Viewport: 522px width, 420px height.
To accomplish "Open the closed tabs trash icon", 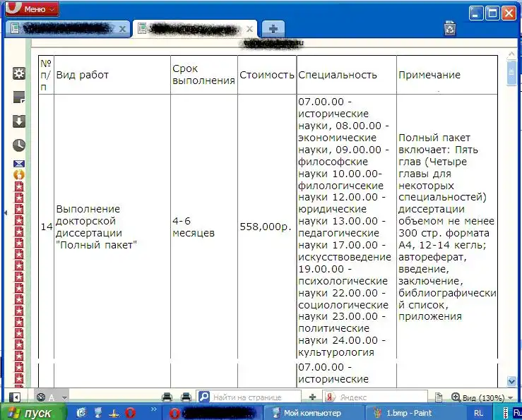I will (x=450, y=28).
